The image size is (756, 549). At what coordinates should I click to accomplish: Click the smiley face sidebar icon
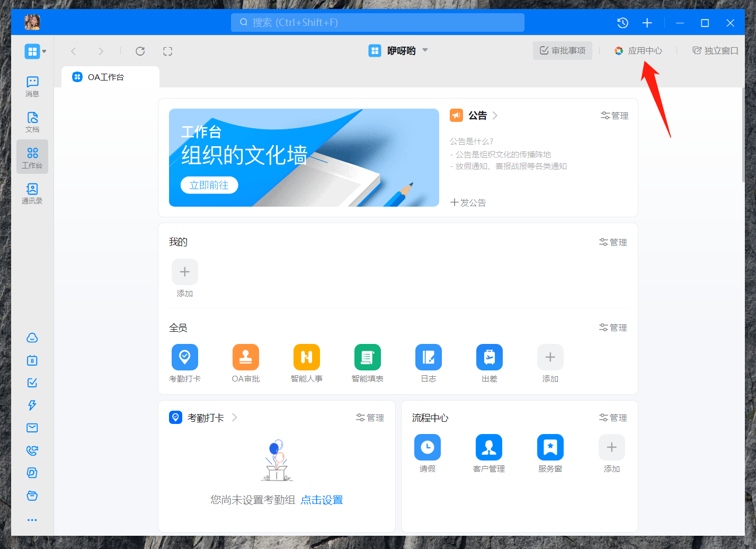click(32, 338)
